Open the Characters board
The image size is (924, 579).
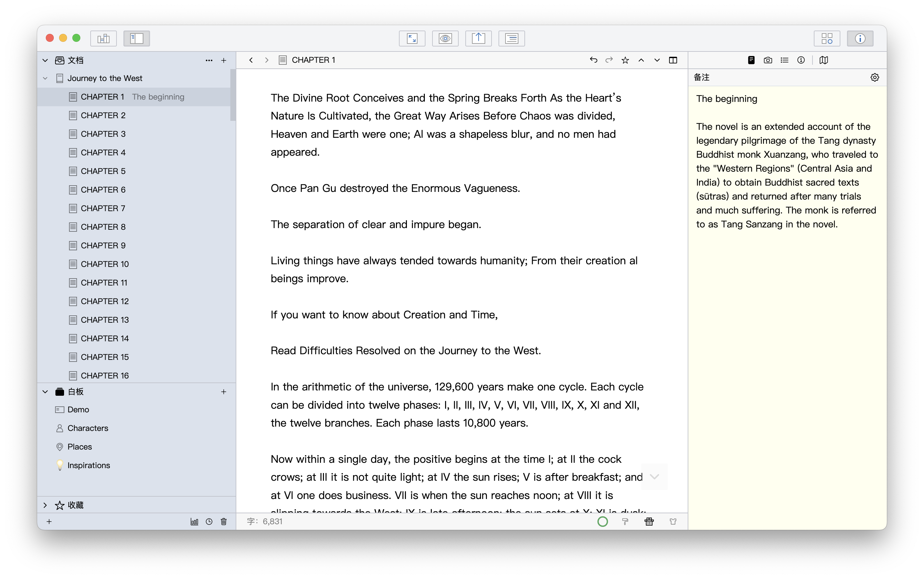pos(136,428)
